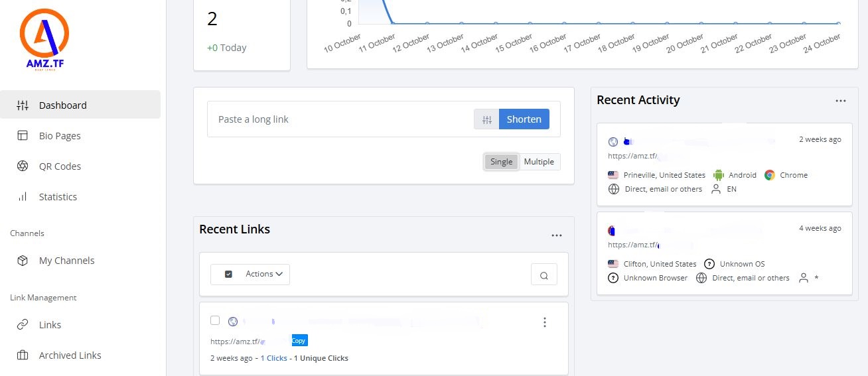Open the 1 Clicks link

pyautogui.click(x=273, y=358)
